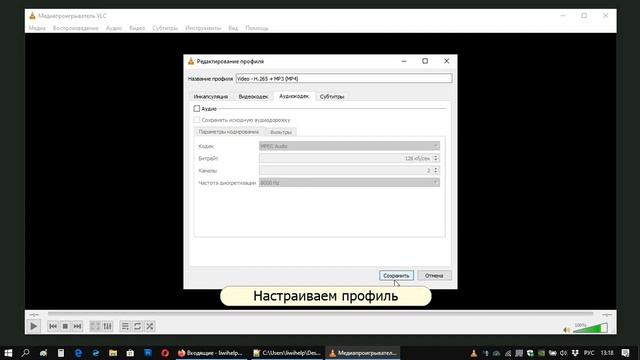This screenshot has width=640, height=360.
Task: Click the VLC cone system tray icon
Action: click(x=474, y=353)
